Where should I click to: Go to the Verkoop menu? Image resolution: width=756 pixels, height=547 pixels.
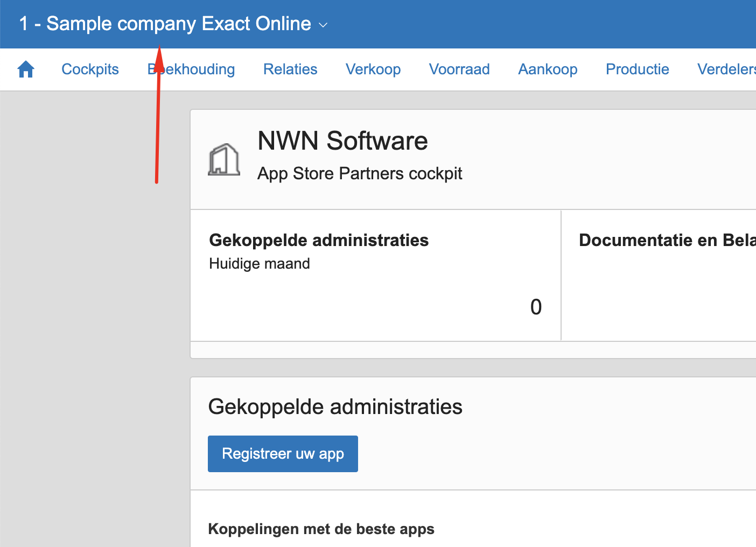click(373, 69)
